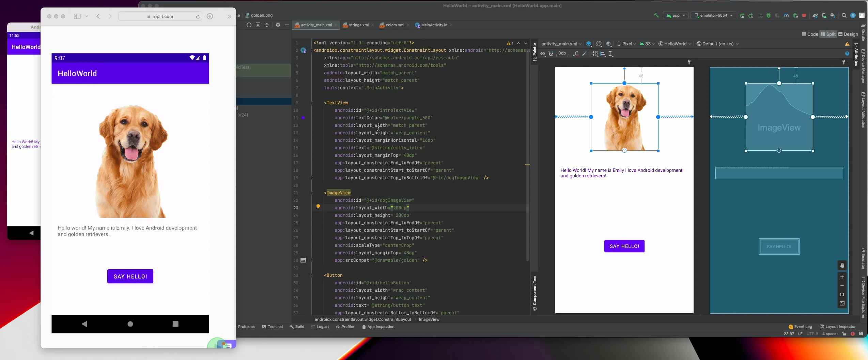
Task: Click the purple color swatch on line 11
Action: pyautogui.click(x=303, y=118)
